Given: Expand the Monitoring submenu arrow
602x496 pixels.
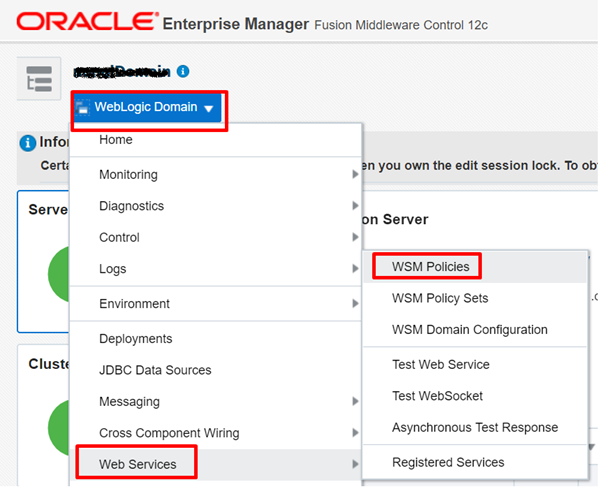Looking at the screenshot, I should [355, 175].
